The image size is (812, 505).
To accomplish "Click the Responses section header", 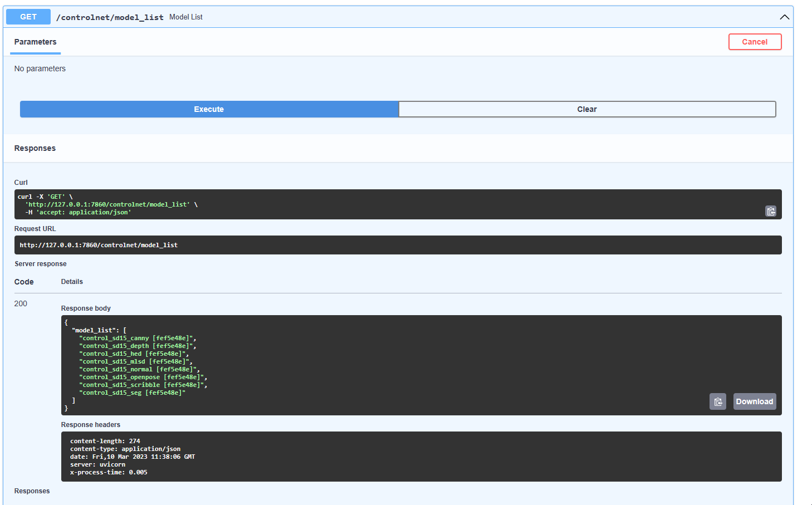I will pos(35,148).
